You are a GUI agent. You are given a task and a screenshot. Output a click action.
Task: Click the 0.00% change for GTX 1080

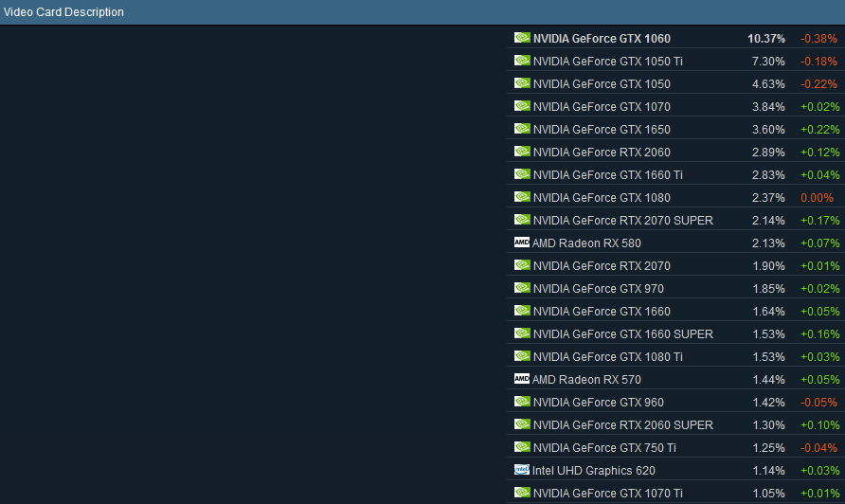[817, 198]
